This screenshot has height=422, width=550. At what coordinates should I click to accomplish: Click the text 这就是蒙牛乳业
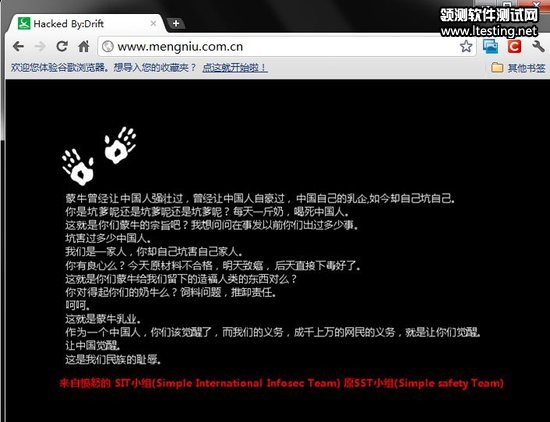(103, 319)
